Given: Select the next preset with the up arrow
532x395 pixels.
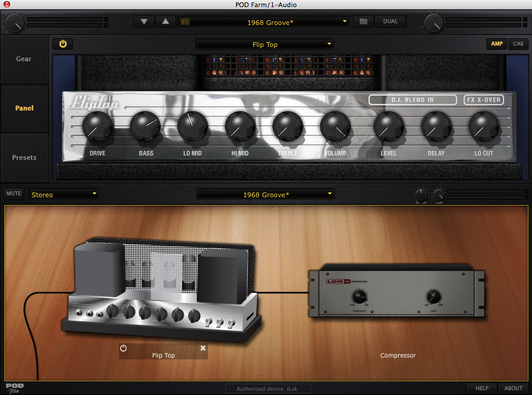Looking at the screenshot, I should (166, 22).
